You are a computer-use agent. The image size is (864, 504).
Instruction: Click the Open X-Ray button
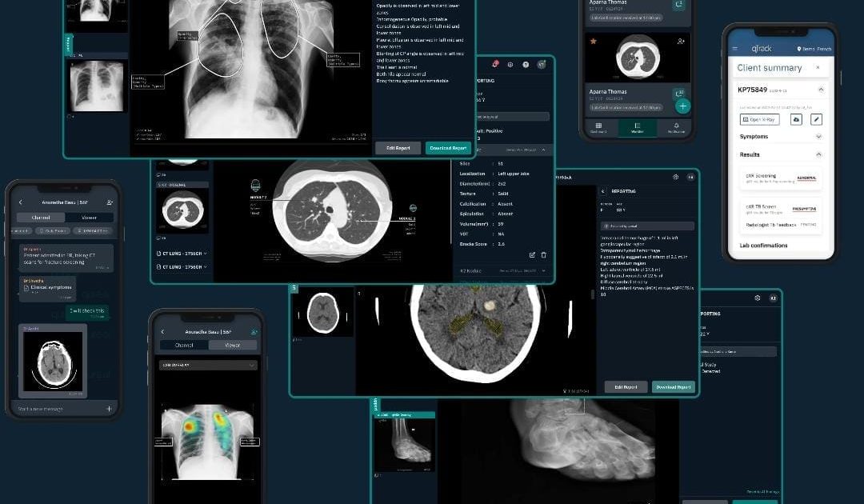tap(760, 119)
